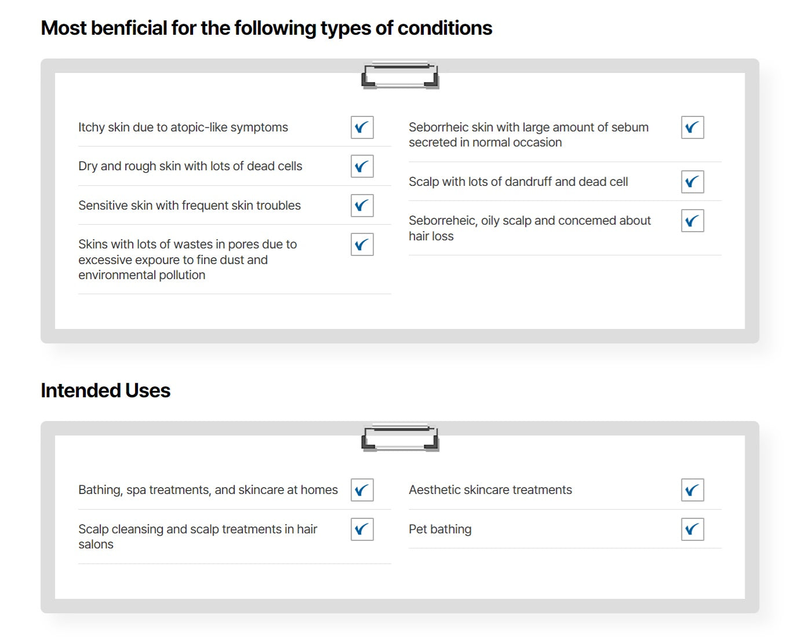Click Itchy skin due to atopic-like symptoms text
This screenshot has width=812, height=644.
[x=183, y=127]
